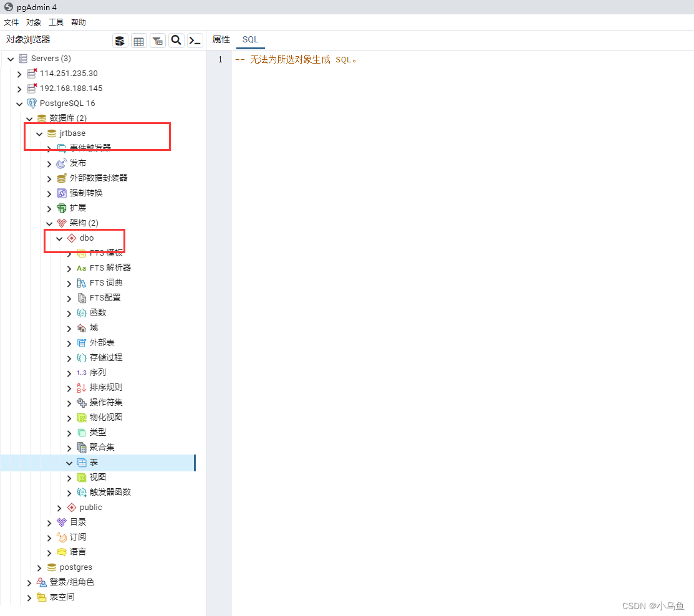Click the 登录/组角色 roles icon
This screenshot has width=694, height=616.
[42, 582]
